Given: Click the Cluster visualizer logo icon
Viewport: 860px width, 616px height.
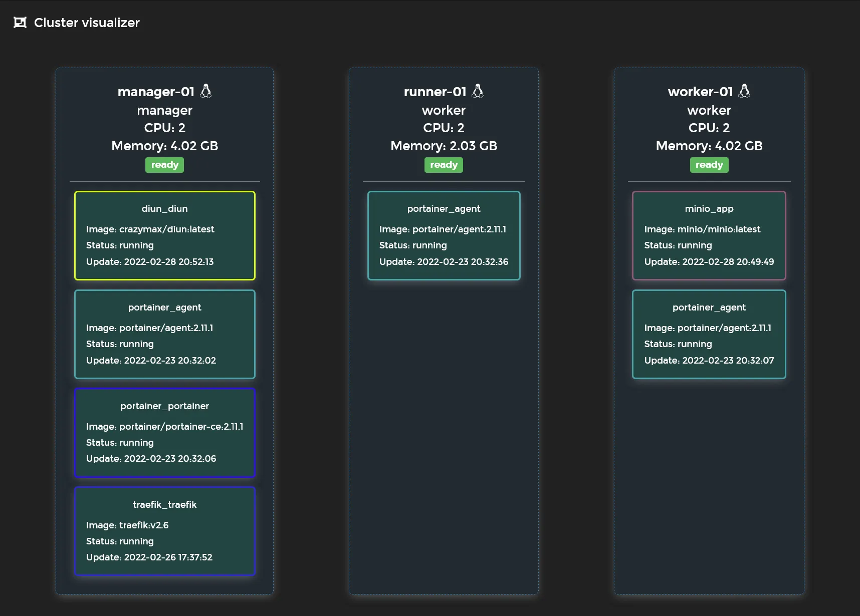Looking at the screenshot, I should tap(20, 22).
